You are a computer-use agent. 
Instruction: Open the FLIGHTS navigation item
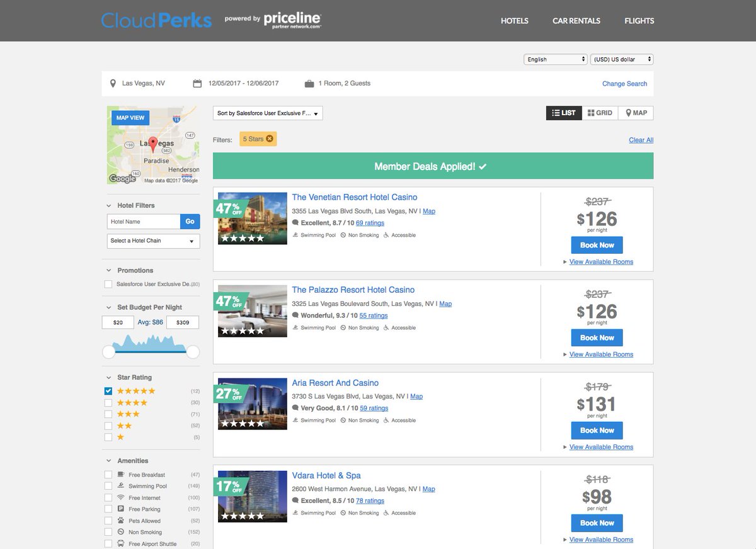[x=639, y=21]
